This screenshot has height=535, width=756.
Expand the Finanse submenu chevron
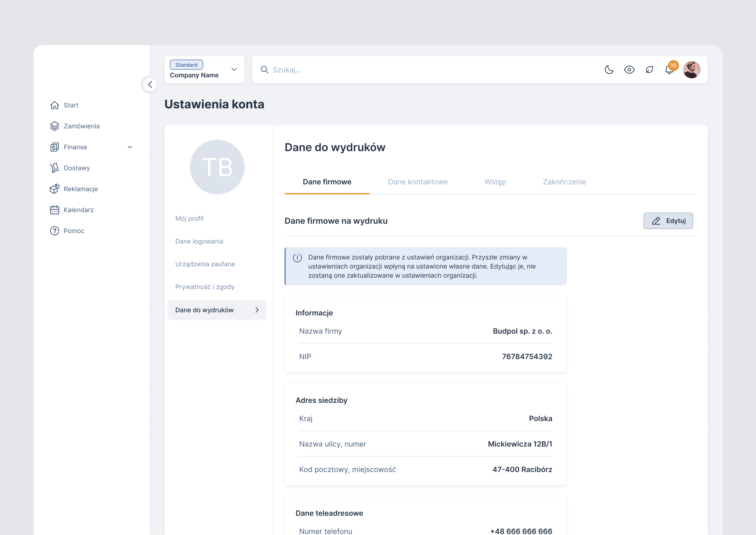click(x=130, y=147)
